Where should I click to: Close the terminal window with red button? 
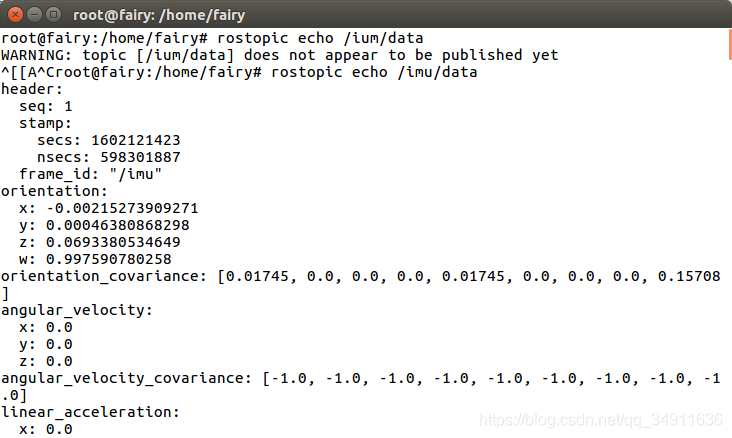(x=15, y=15)
